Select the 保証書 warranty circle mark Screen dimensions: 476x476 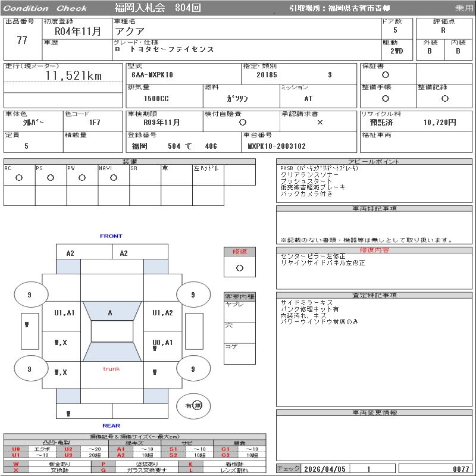point(386,75)
